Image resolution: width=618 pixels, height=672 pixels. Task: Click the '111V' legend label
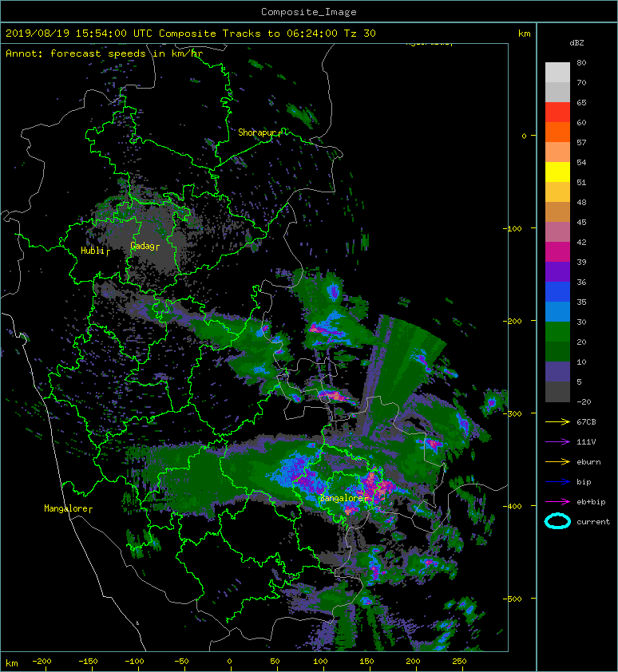(586, 442)
